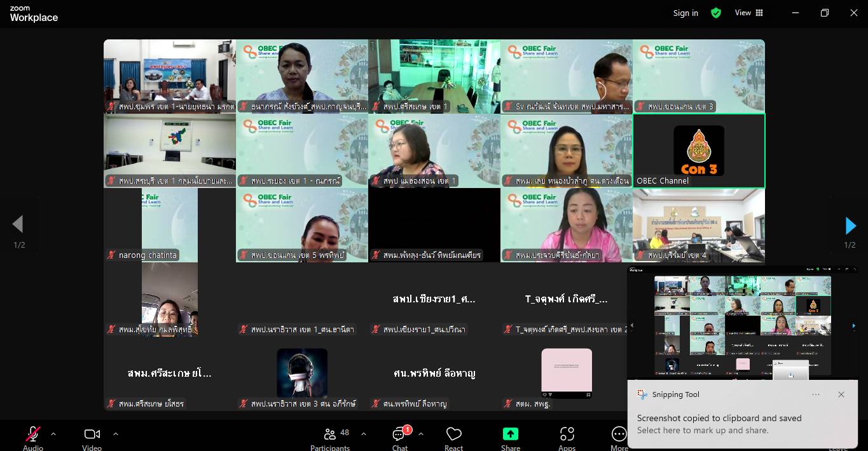
Task: Select narong chatinta participant tile
Action: (x=170, y=225)
